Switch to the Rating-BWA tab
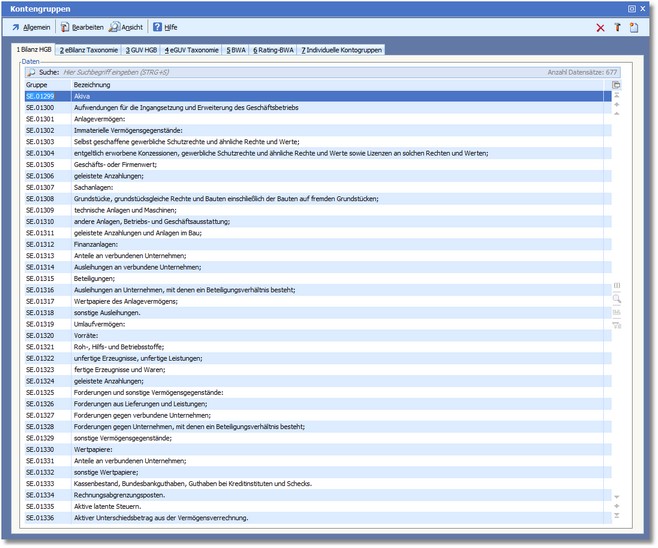The height and width of the screenshot is (548, 658). point(271,49)
